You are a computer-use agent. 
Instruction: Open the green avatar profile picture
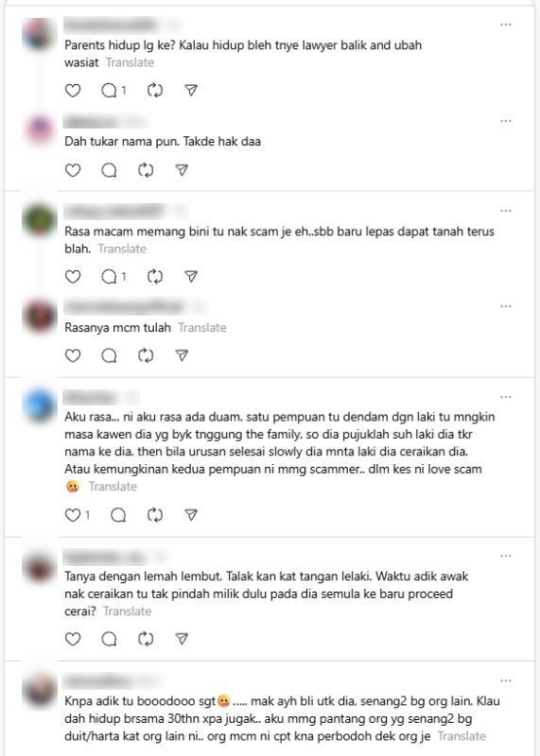pyautogui.click(x=40, y=219)
